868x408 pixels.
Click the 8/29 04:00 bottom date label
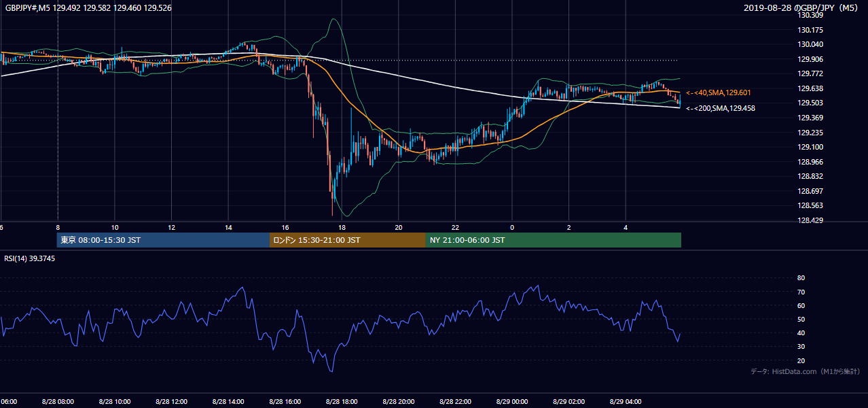[x=626, y=401]
